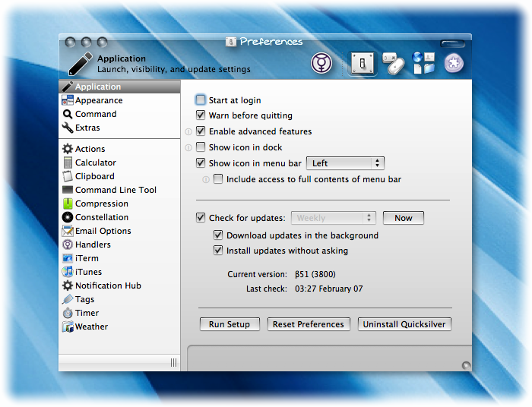The height and width of the screenshot is (407, 532).
Task: Open the Actions plugin settings
Action: [119, 149]
